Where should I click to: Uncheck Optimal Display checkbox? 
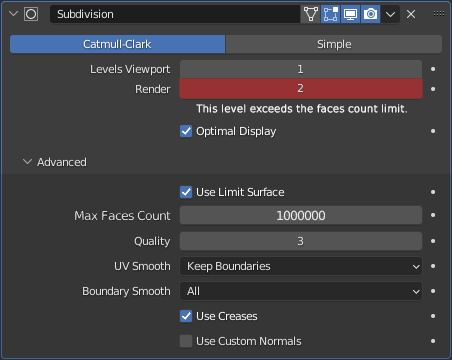186,131
